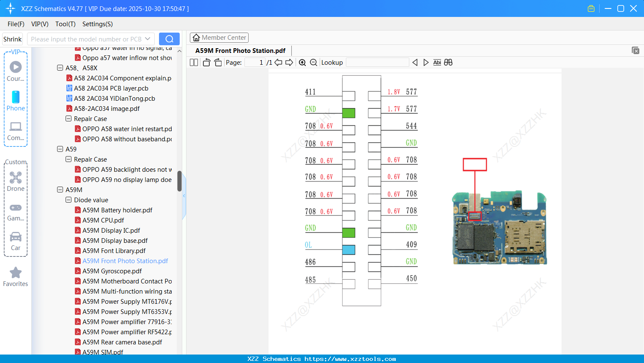This screenshot has height=363, width=644.
Task: Open the Member Center
Action: point(219,38)
